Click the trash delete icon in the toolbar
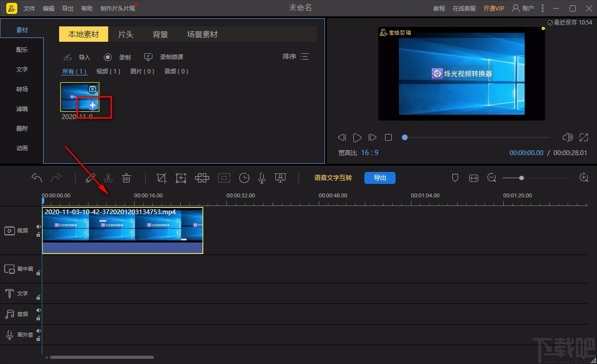 click(x=126, y=178)
